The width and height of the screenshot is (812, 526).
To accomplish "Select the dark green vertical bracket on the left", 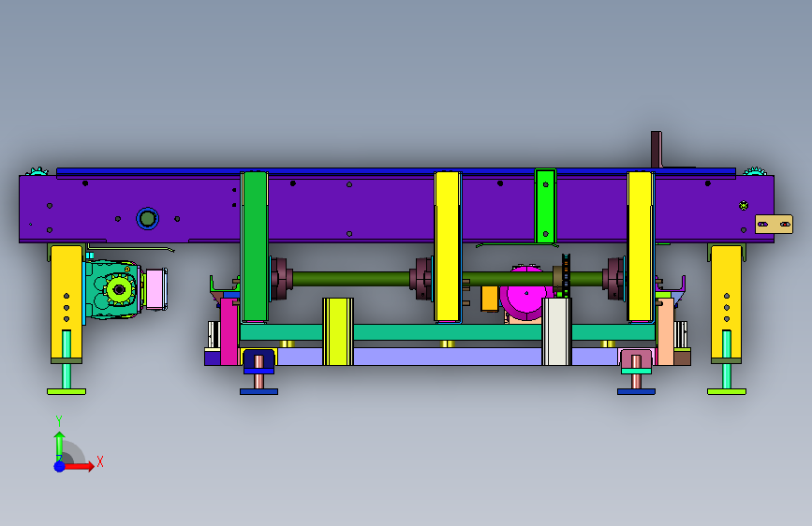I will tap(254, 247).
